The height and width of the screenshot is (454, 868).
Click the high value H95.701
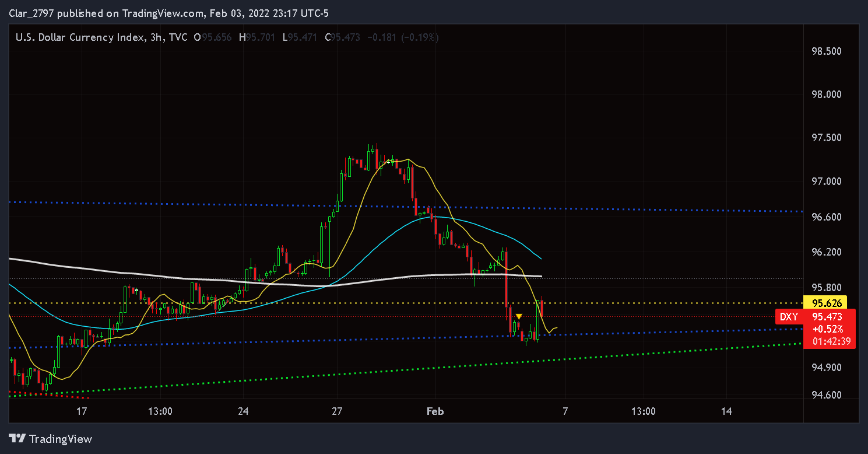[x=256, y=37]
